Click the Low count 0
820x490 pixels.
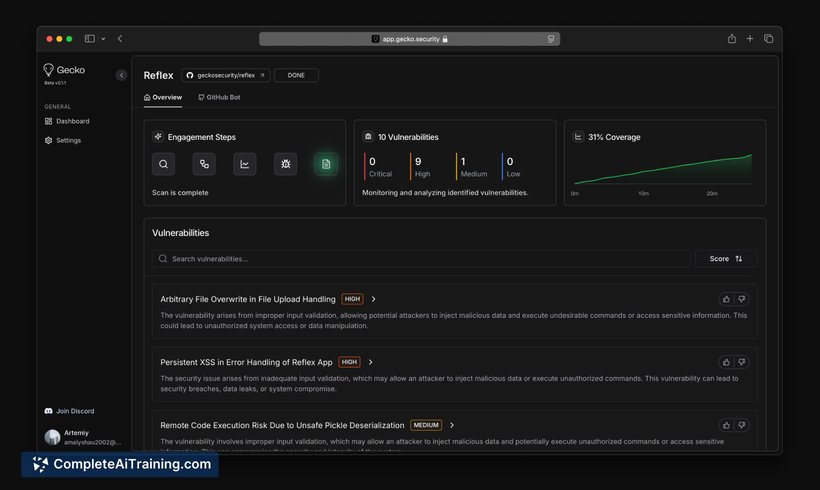(x=510, y=162)
